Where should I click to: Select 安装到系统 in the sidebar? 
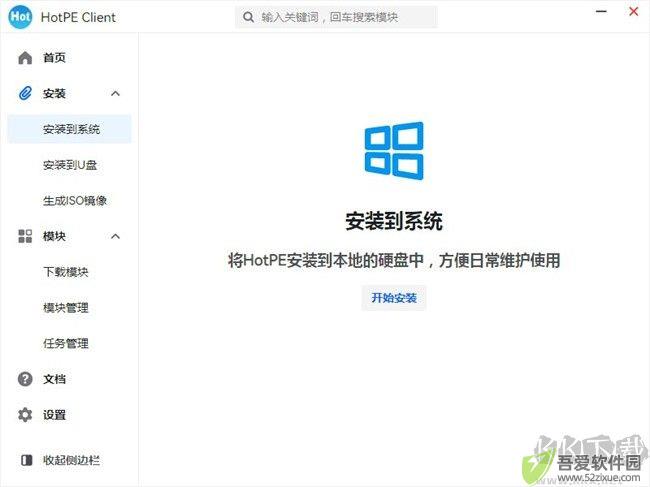coord(70,129)
